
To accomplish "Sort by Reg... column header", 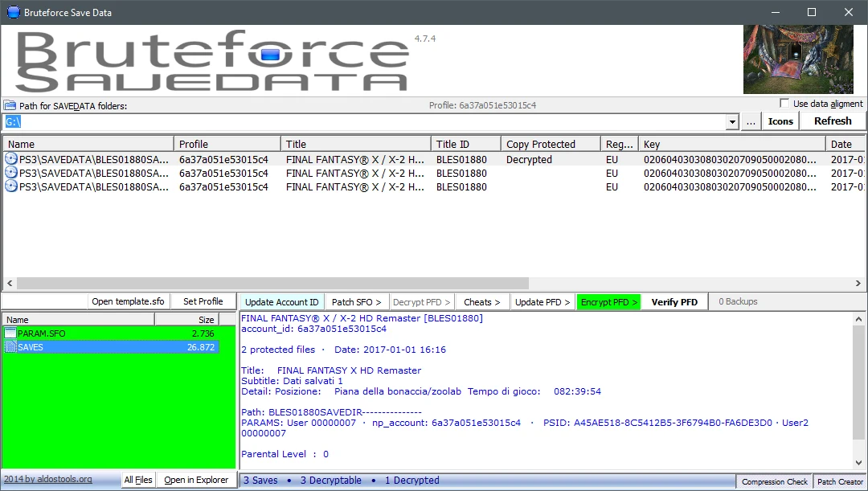I will click(x=620, y=144).
